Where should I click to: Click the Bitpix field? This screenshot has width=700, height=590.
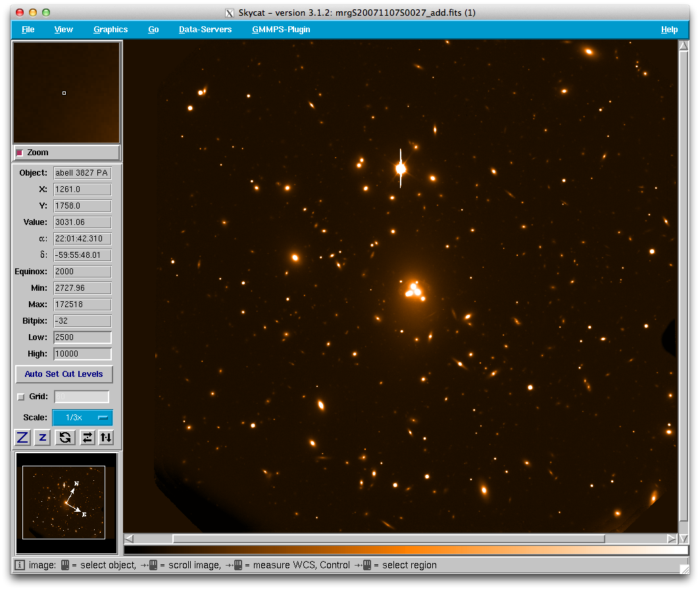pos(83,321)
